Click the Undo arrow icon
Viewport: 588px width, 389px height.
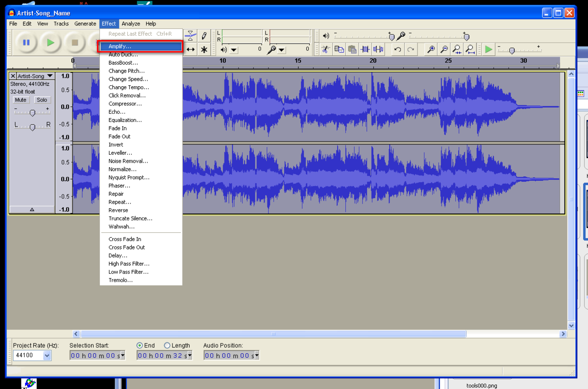pos(398,49)
